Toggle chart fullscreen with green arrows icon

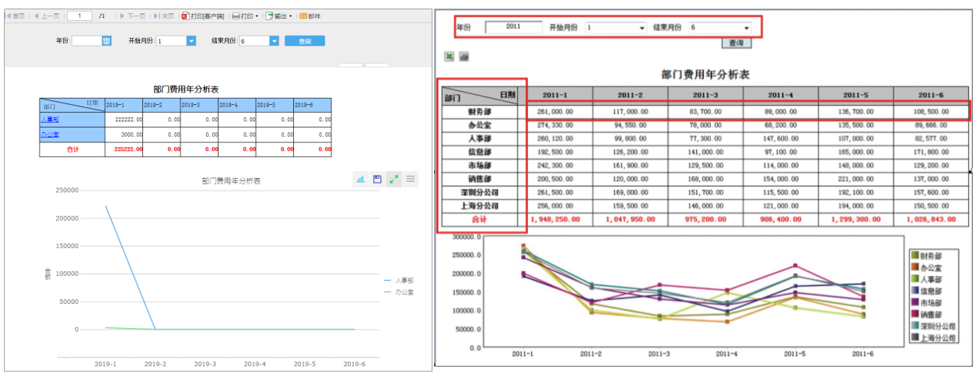click(x=394, y=180)
